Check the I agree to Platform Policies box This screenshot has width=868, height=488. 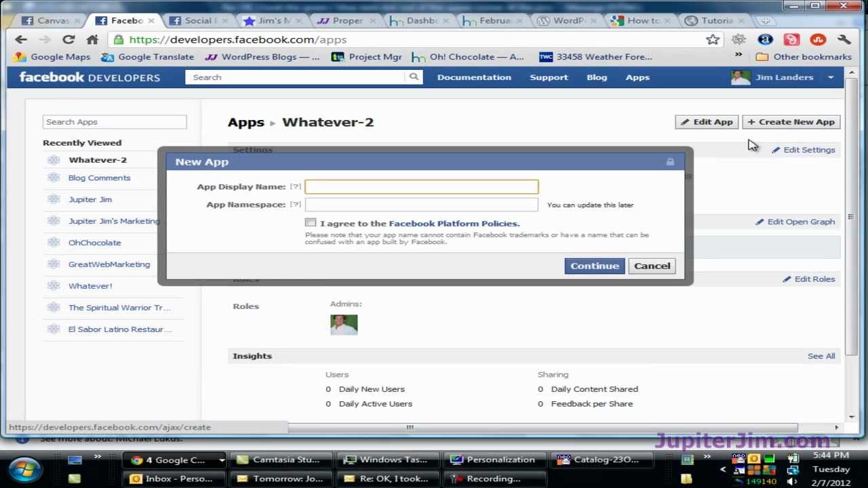click(311, 222)
